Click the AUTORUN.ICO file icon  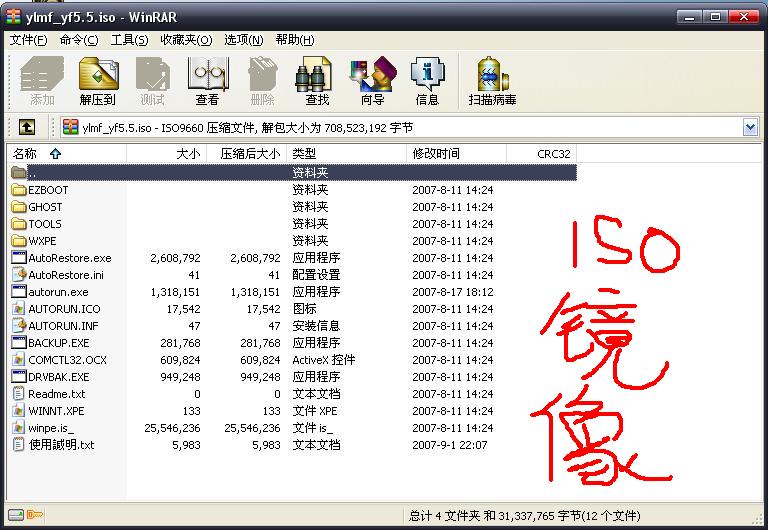19,309
